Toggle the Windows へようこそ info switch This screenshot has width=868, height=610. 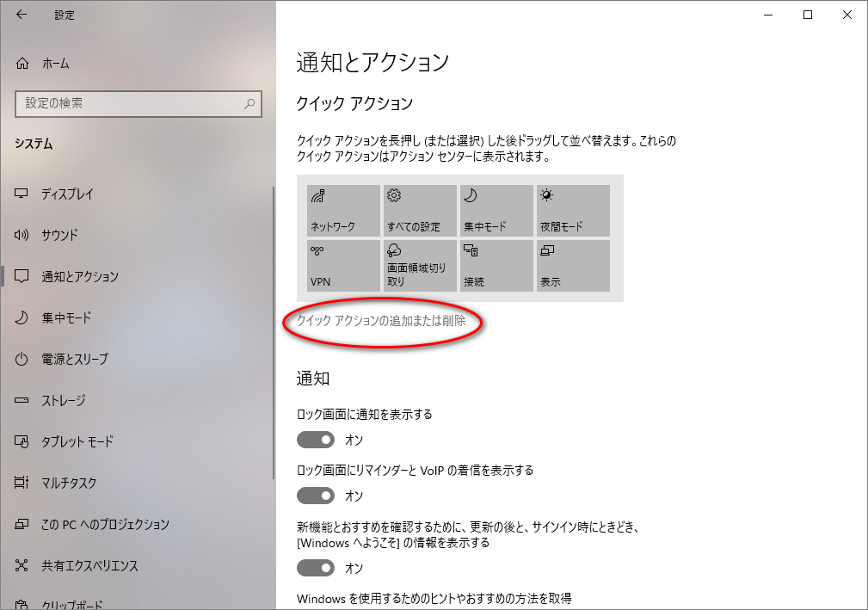pyautogui.click(x=316, y=568)
